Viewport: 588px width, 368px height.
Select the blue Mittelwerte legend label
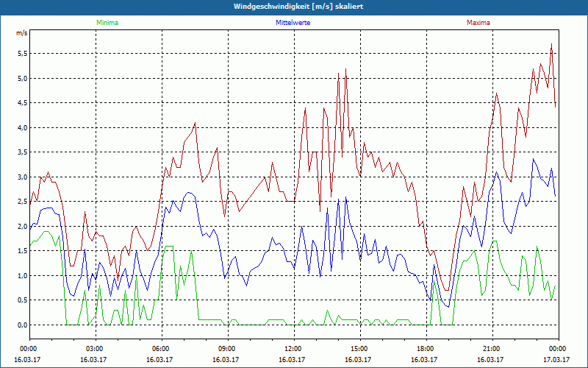click(x=293, y=23)
